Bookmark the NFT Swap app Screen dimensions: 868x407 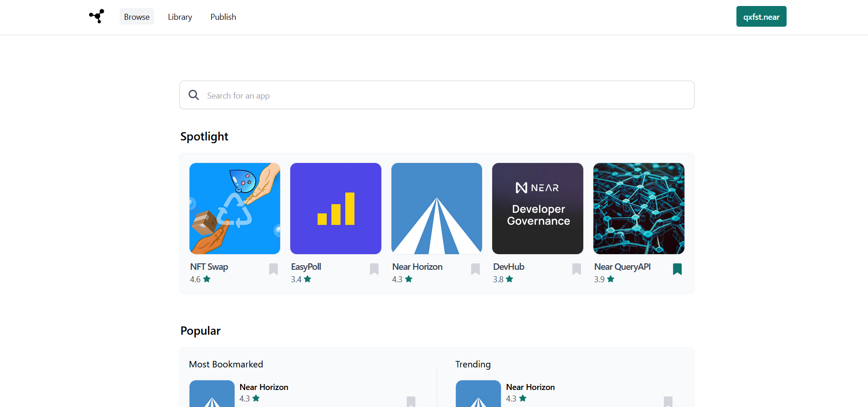click(273, 269)
